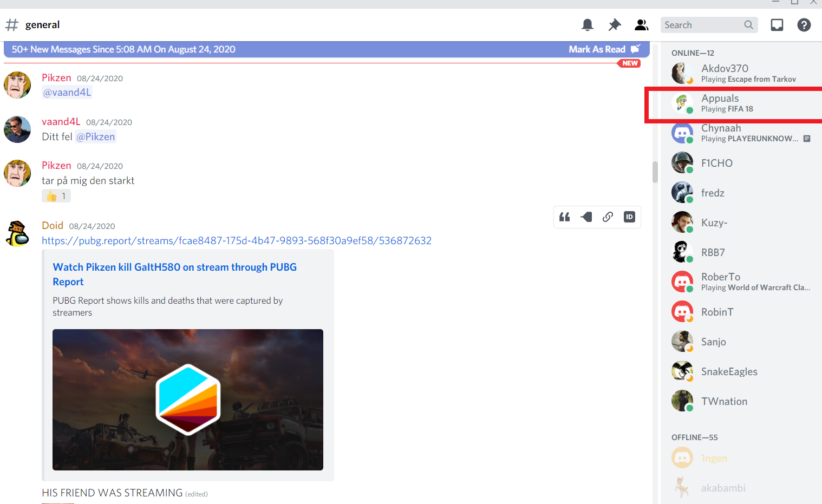The height and width of the screenshot is (504, 822).
Task: Click the hashtag icon beside general
Action: tap(12, 24)
